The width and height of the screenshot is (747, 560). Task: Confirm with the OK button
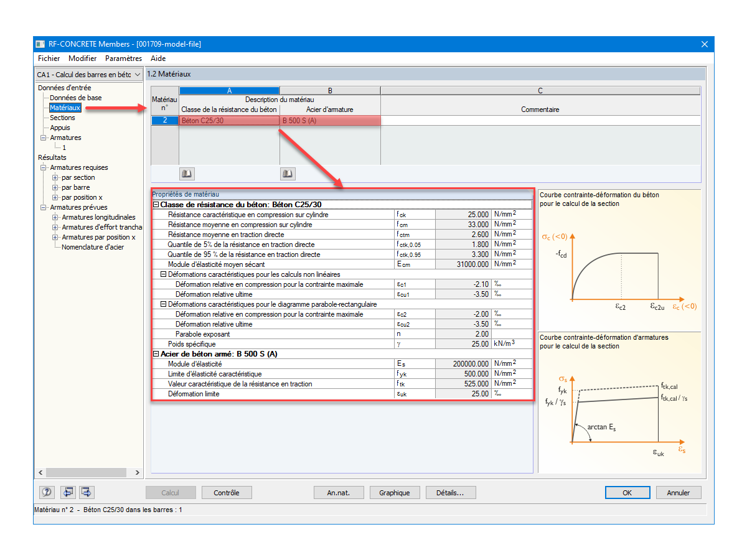point(627,492)
